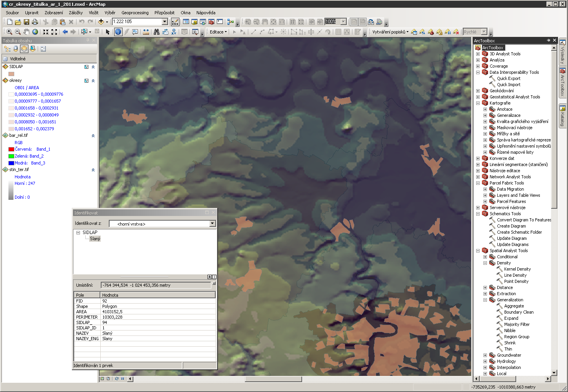Toggle visibility of okresy layer
The image size is (568, 392).
[86, 81]
